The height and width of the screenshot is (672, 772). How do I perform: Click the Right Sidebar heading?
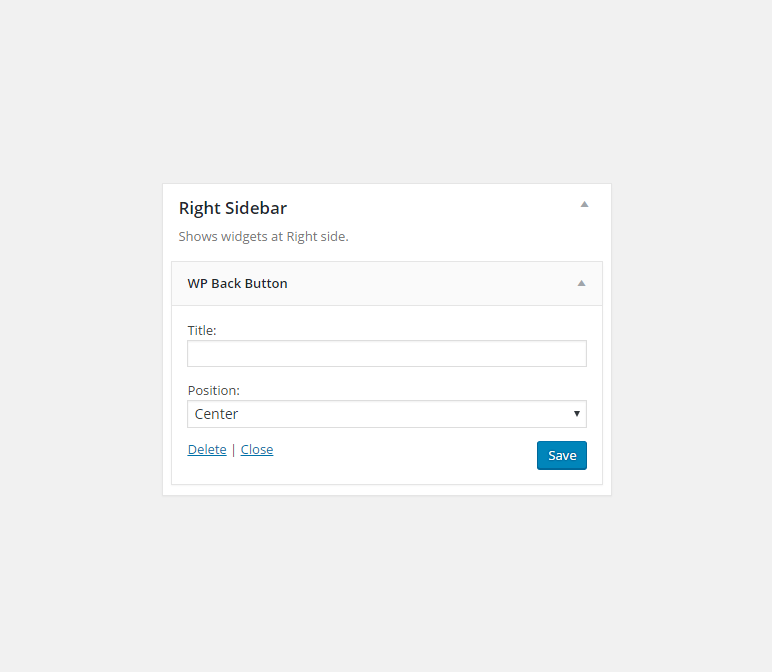click(233, 208)
